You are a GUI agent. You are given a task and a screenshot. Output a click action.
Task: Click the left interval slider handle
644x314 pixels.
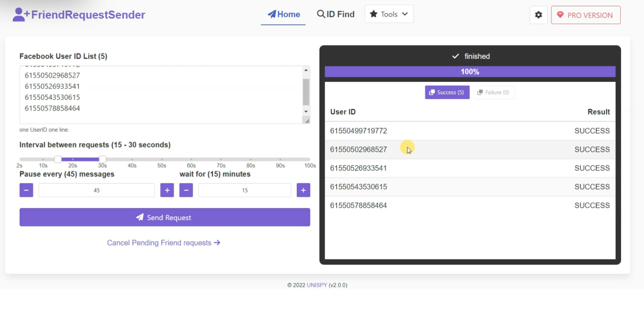click(58, 159)
